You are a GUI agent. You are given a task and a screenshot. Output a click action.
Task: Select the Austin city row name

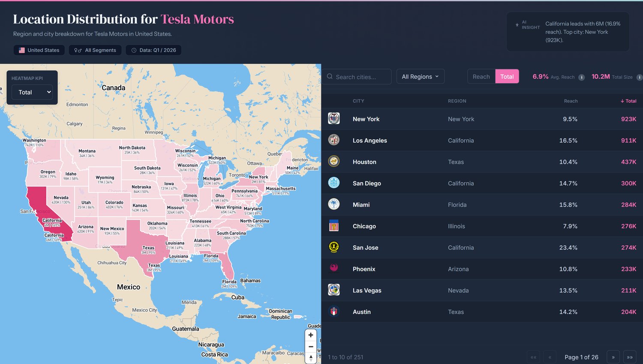pos(362,312)
